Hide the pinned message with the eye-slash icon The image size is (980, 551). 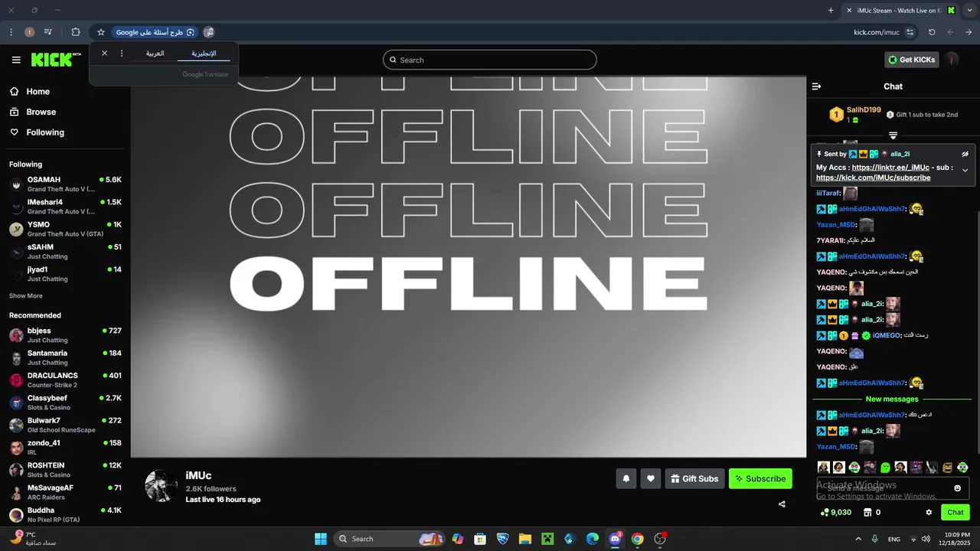click(965, 154)
